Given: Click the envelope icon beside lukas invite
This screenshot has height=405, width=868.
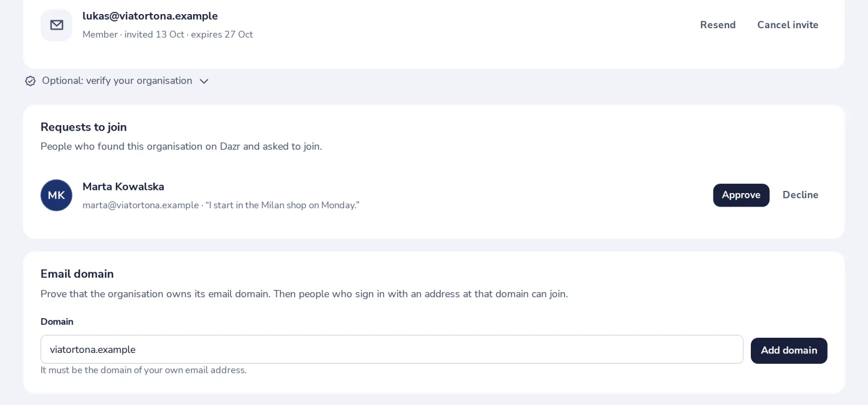Looking at the screenshot, I should click(56, 25).
